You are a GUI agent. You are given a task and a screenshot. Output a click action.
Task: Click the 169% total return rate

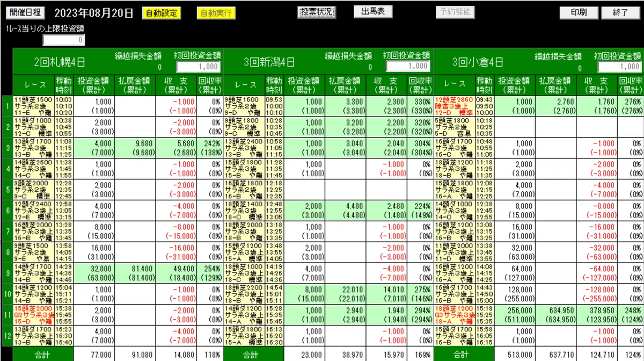tap(420, 354)
